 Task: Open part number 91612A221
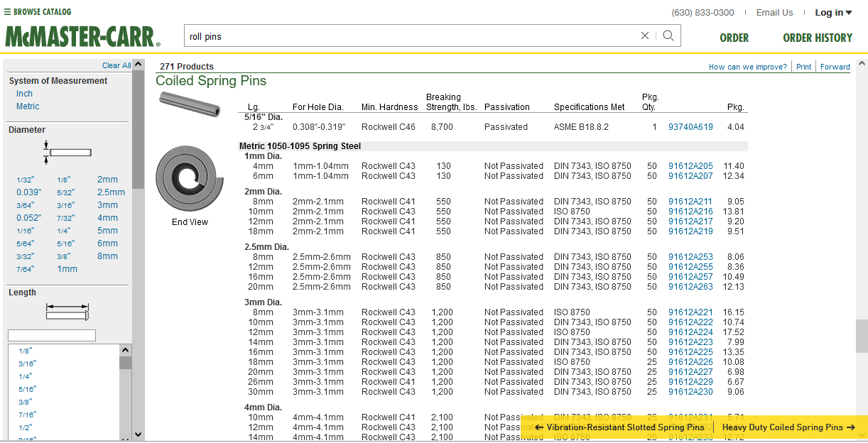coord(690,312)
